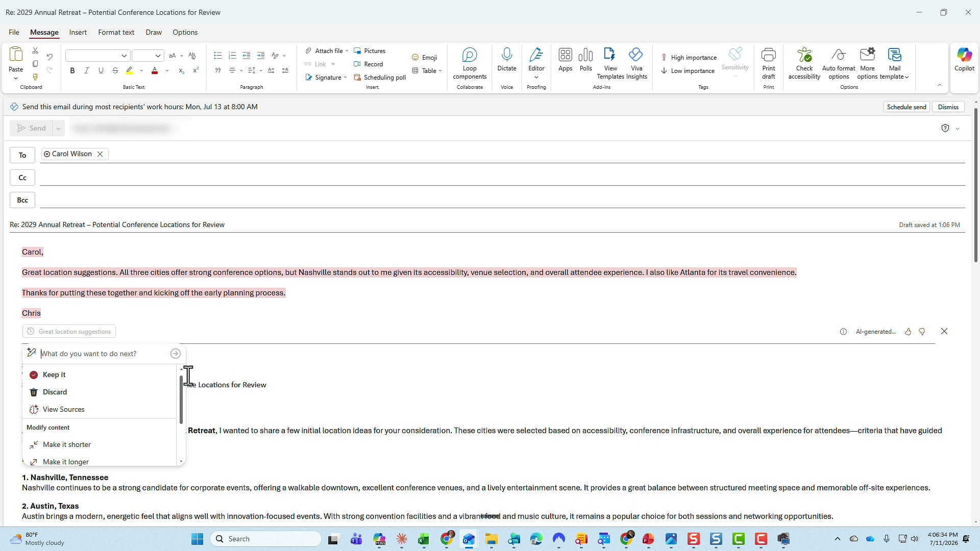Focus the Cc recipients field
Screen dimensions: 980x551
502,178
